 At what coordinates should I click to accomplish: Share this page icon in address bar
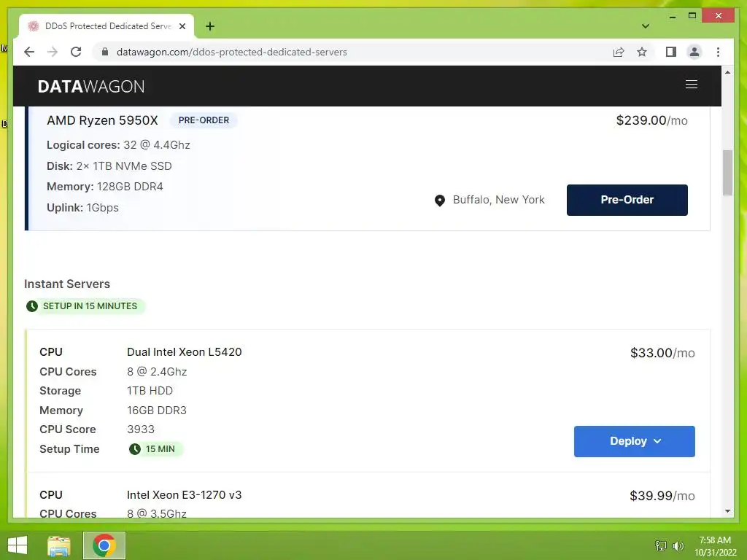tap(619, 52)
